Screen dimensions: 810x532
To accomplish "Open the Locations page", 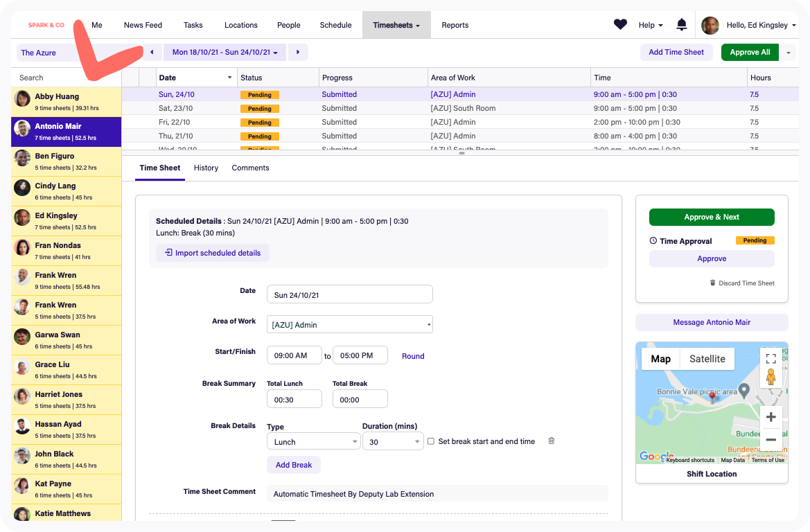I will tap(240, 25).
